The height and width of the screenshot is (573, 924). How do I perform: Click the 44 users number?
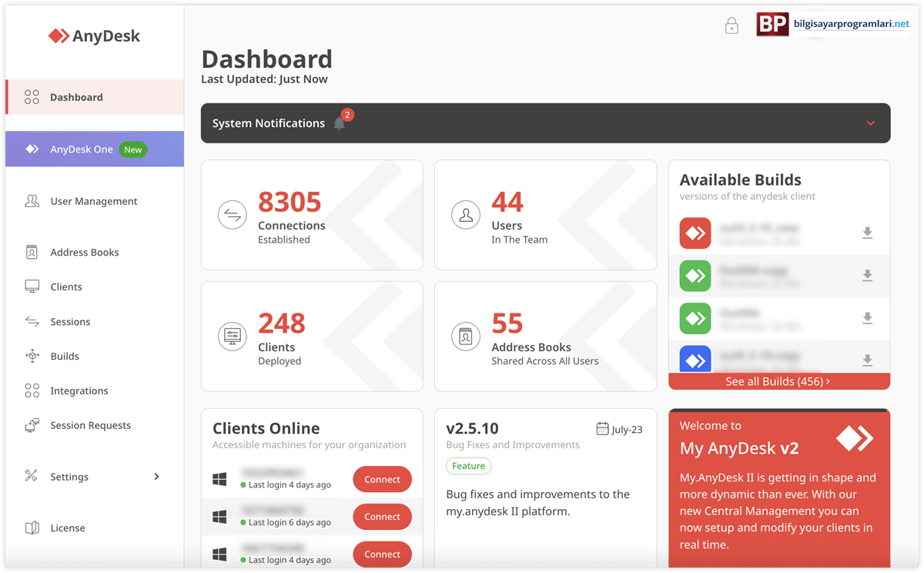pyautogui.click(x=507, y=203)
